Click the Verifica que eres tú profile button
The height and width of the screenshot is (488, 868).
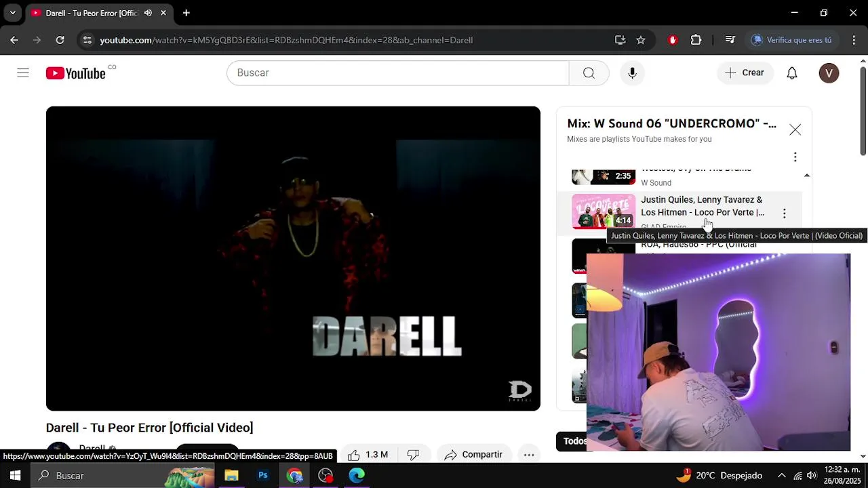click(792, 40)
